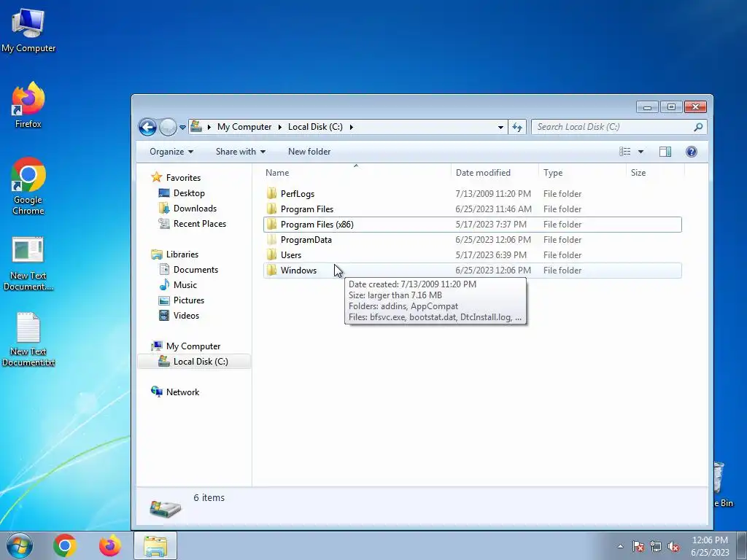Expand arrow after Local Disk (C:) breadcrumb
This screenshot has width=747, height=560.
point(351,127)
